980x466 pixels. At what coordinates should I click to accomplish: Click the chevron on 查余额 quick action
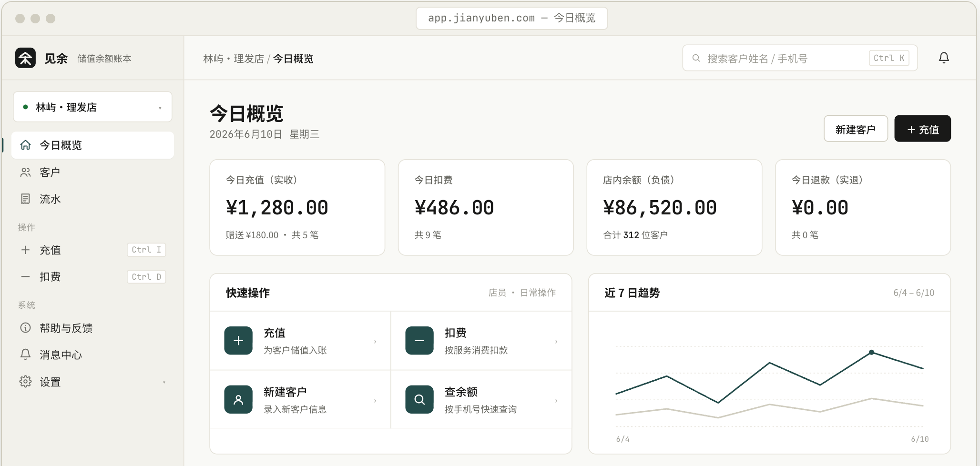556,400
